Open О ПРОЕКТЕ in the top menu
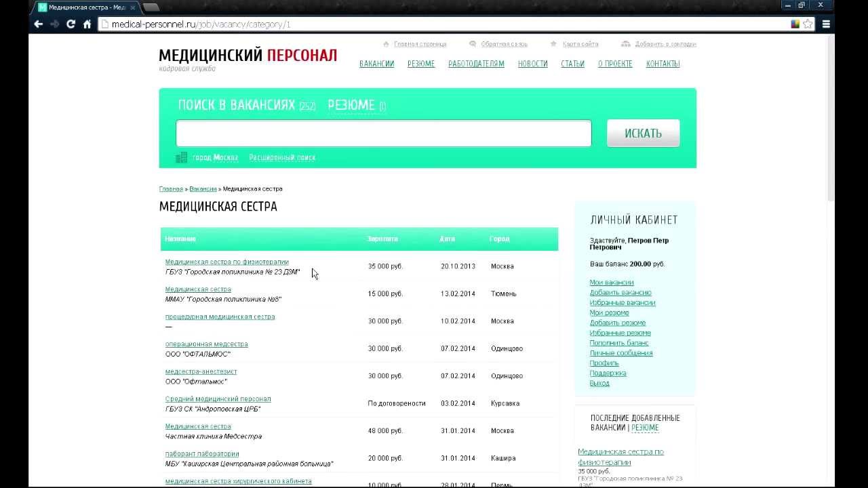Viewport: 868px width, 488px height. [615, 64]
